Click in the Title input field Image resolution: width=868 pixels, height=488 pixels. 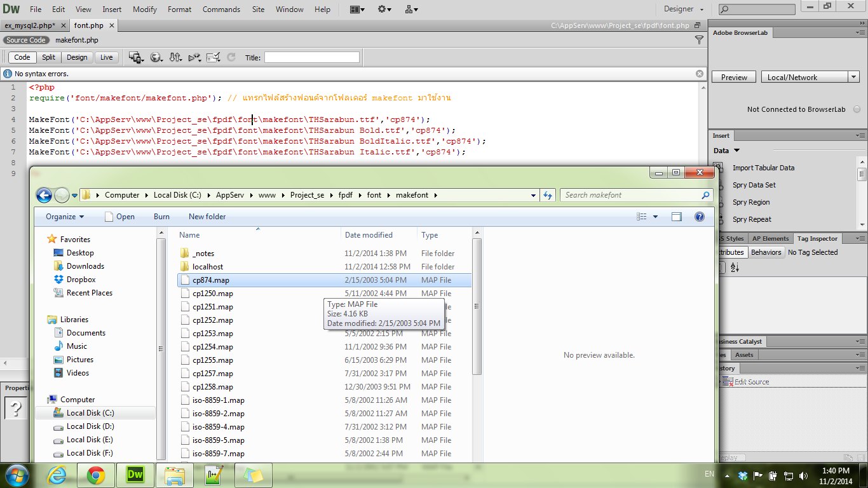[x=311, y=57]
